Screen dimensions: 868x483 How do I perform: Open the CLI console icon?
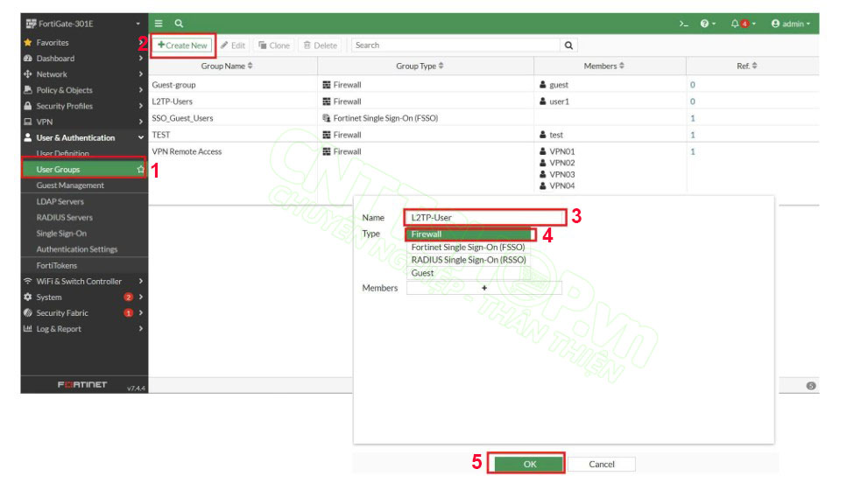684,24
